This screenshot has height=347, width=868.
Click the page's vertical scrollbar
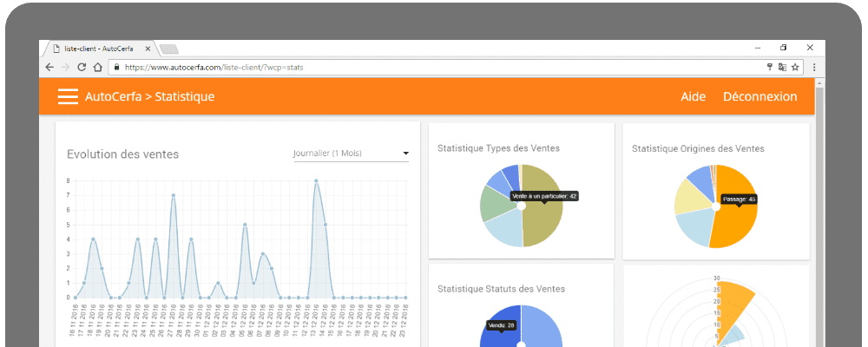click(820, 217)
